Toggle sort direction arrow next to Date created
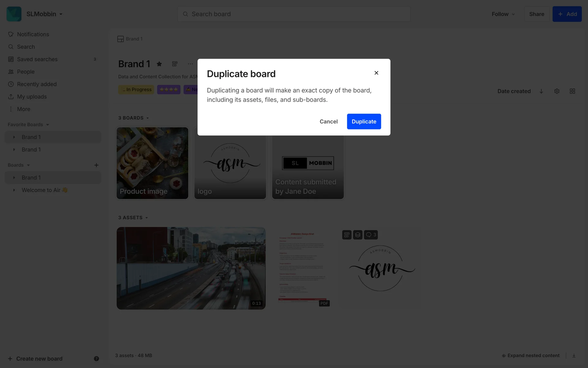Image resolution: width=588 pixels, height=368 pixels. click(541, 91)
